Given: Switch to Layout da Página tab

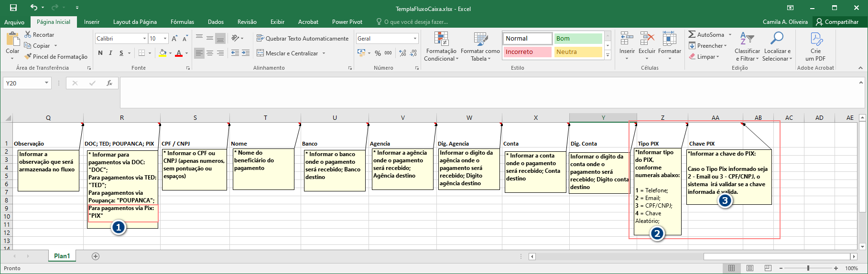Looking at the screenshot, I should [135, 22].
